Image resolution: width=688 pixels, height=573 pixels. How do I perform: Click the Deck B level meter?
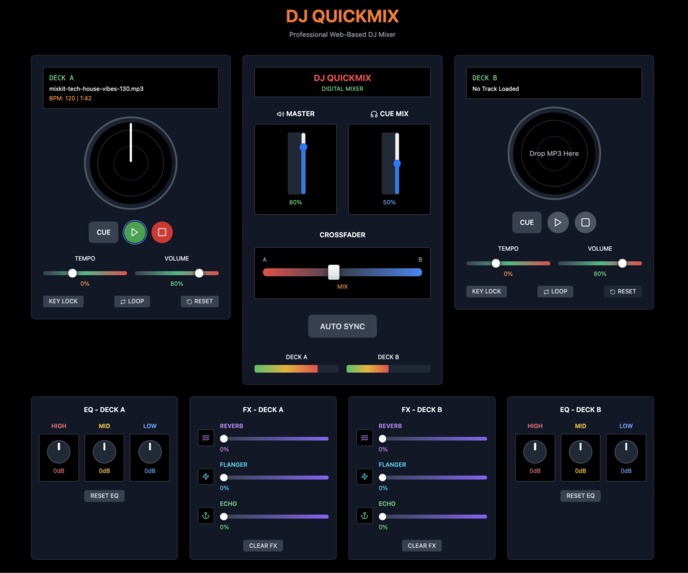388,369
